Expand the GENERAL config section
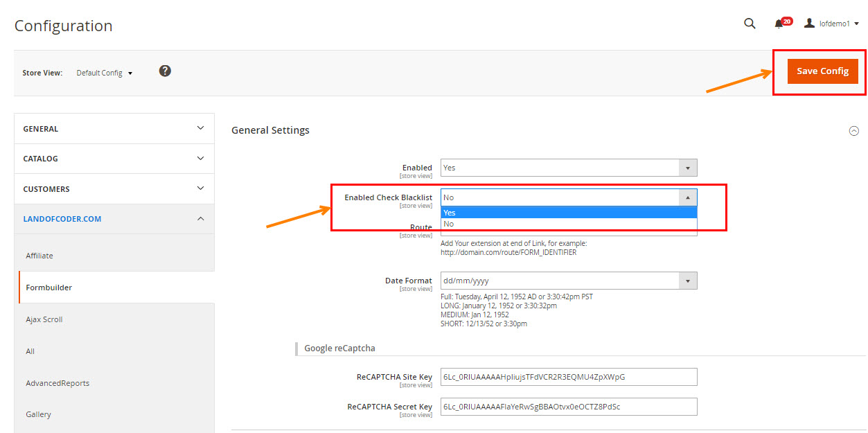Image resolution: width=868 pixels, height=433 pixels. tap(114, 129)
